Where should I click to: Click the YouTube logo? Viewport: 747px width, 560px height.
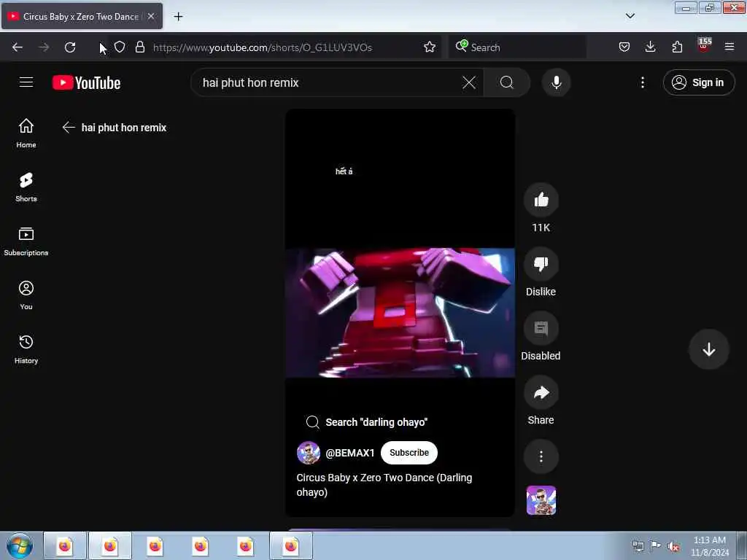[x=86, y=83]
